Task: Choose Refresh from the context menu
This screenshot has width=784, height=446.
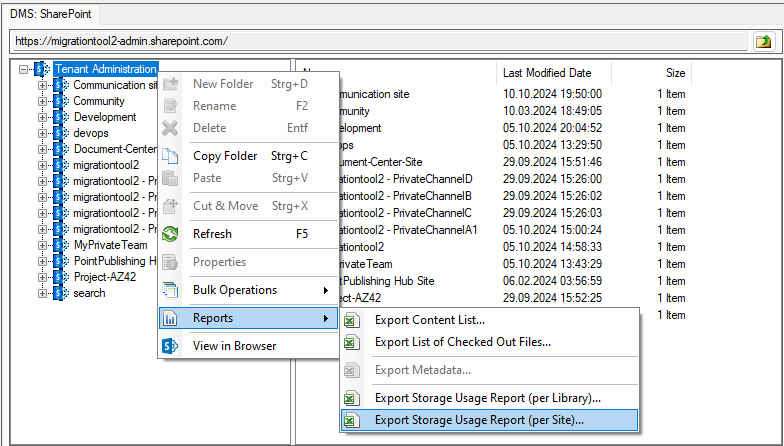Action: (x=248, y=234)
